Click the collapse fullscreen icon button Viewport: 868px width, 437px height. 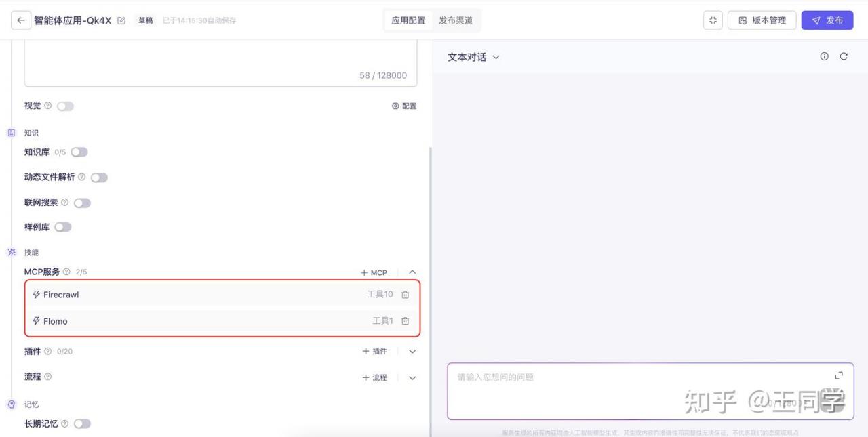(x=713, y=20)
